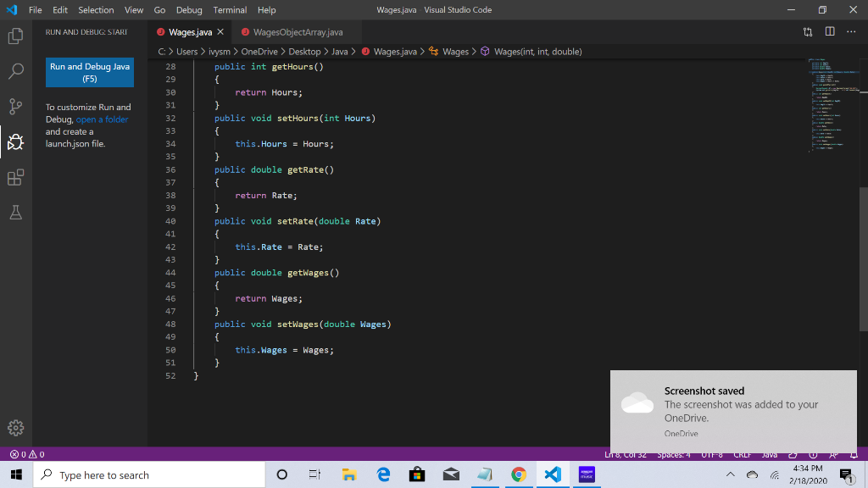Open Cortana from the taskbar
Image resolution: width=868 pixels, height=488 pixels.
pos(281,474)
